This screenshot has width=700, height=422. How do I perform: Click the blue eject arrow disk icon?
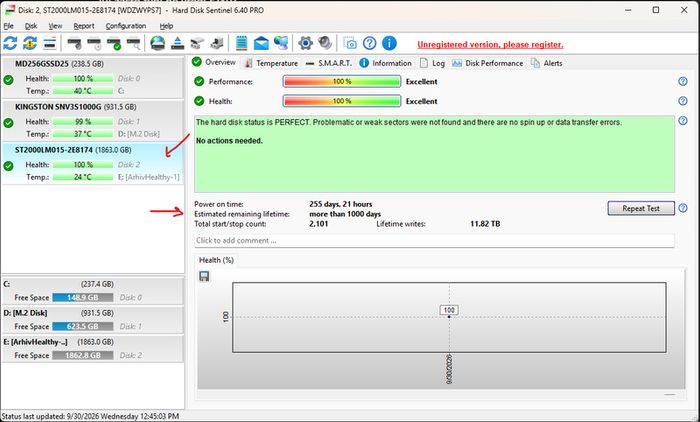pos(178,43)
